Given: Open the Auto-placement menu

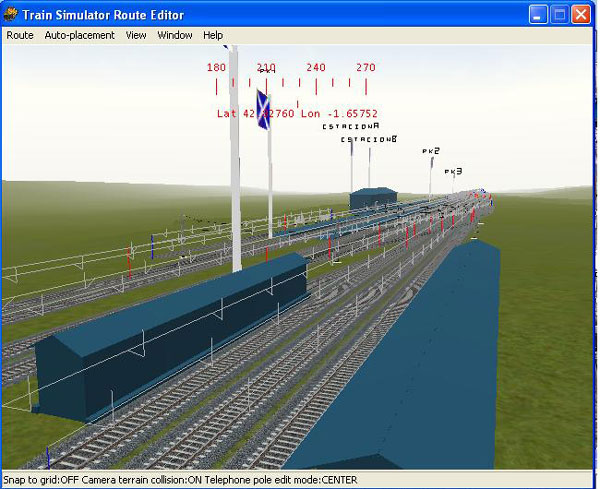Looking at the screenshot, I should coord(80,35).
